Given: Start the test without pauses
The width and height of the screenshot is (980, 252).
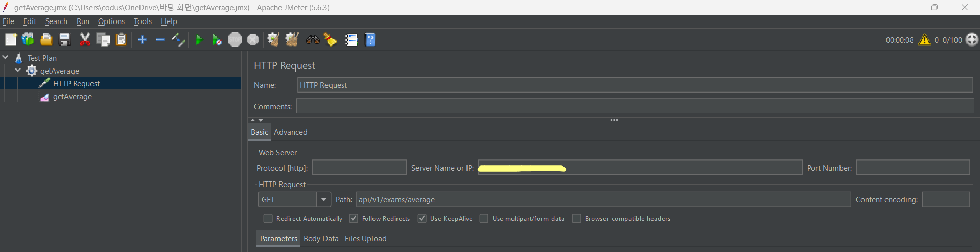Looking at the screenshot, I should (217, 40).
